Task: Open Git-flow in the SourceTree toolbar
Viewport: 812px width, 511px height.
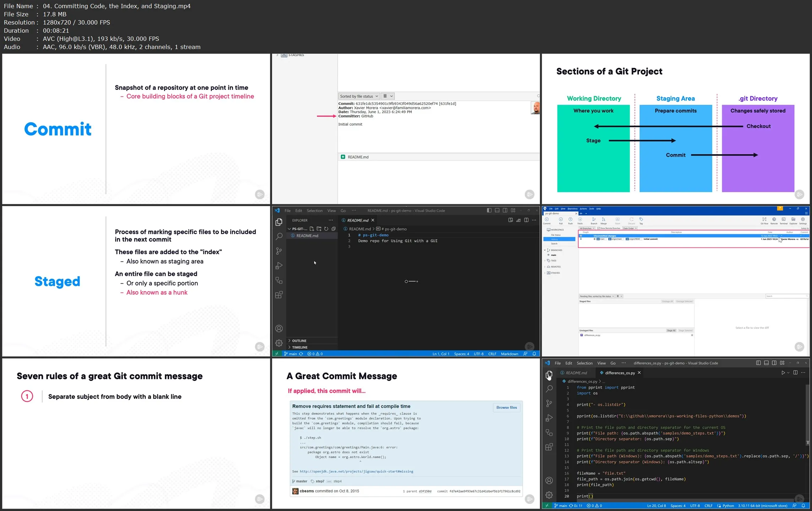Action: click(x=764, y=221)
